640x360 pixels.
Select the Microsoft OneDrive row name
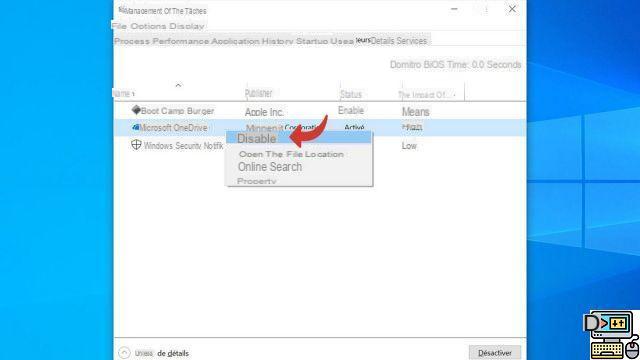tap(173, 128)
